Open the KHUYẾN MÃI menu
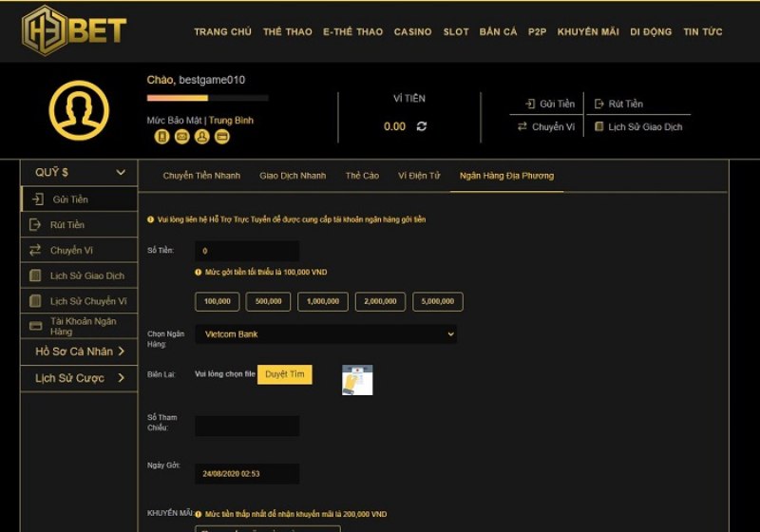This screenshot has width=760, height=532. [588, 32]
